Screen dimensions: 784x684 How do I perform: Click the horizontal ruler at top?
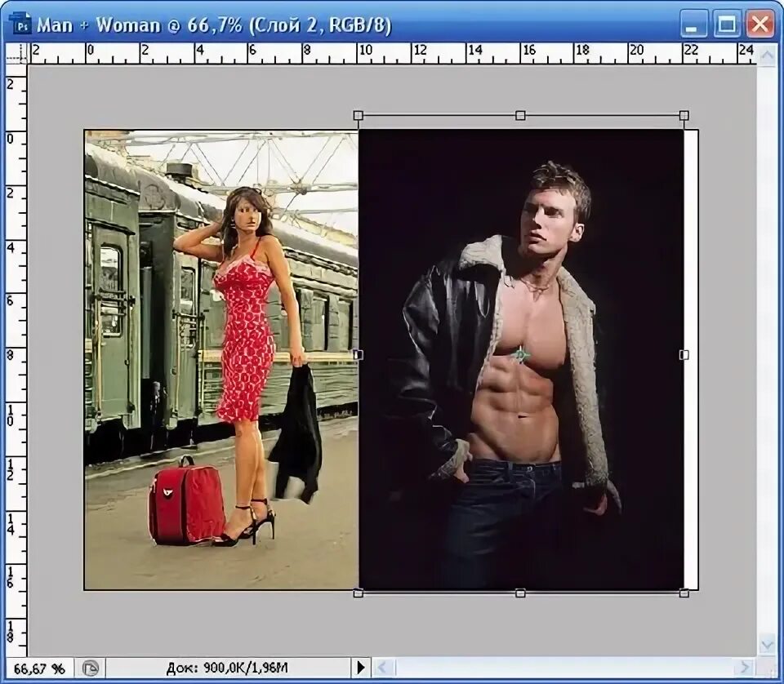(393, 53)
